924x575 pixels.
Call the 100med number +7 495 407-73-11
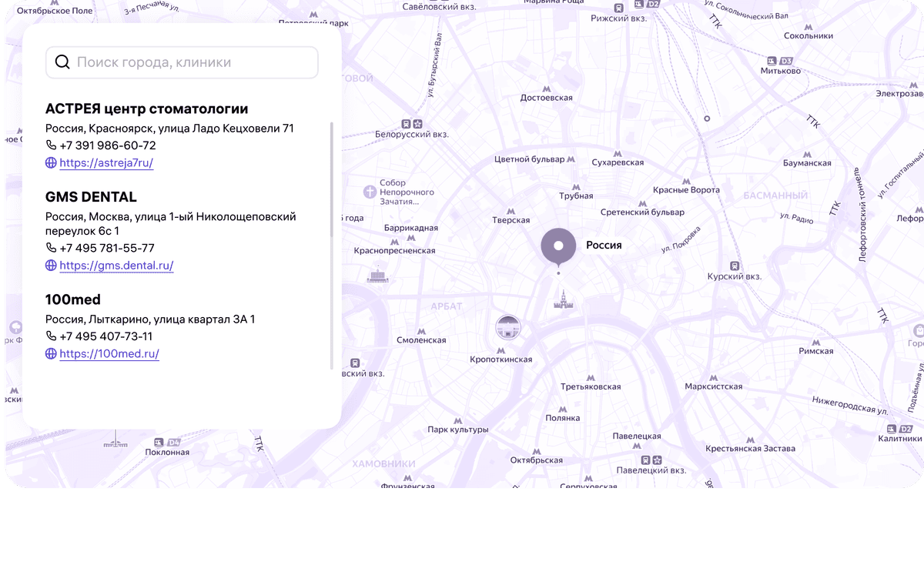click(105, 336)
